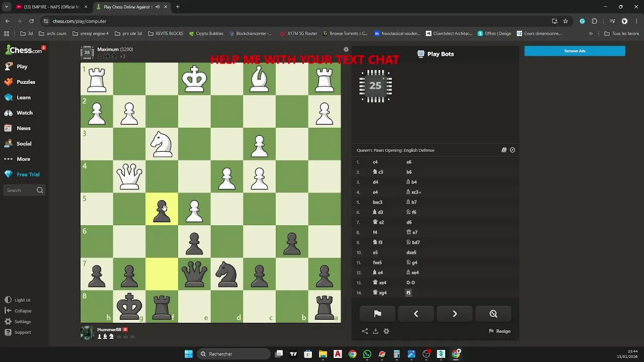This screenshot has height=362, width=644.
Task: Open the Learn sidebar item
Action: tap(18, 98)
